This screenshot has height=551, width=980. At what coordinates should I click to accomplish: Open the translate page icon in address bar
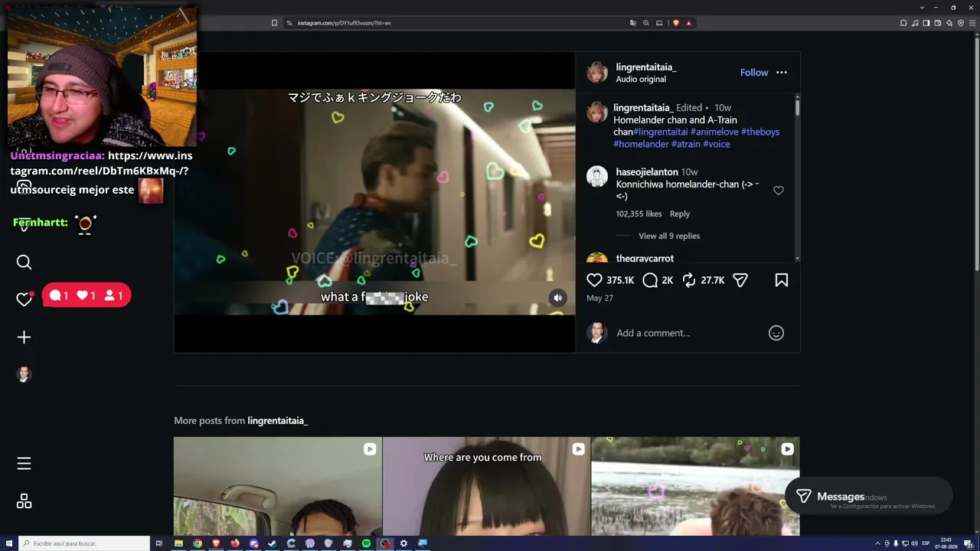633,23
